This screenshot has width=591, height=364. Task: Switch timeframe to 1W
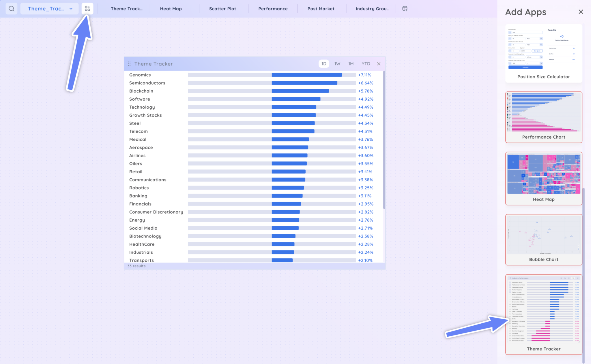point(337,64)
